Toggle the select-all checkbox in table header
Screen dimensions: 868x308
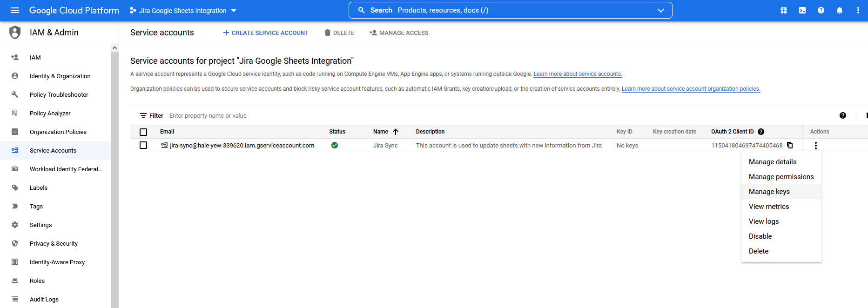[x=143, y=132]
